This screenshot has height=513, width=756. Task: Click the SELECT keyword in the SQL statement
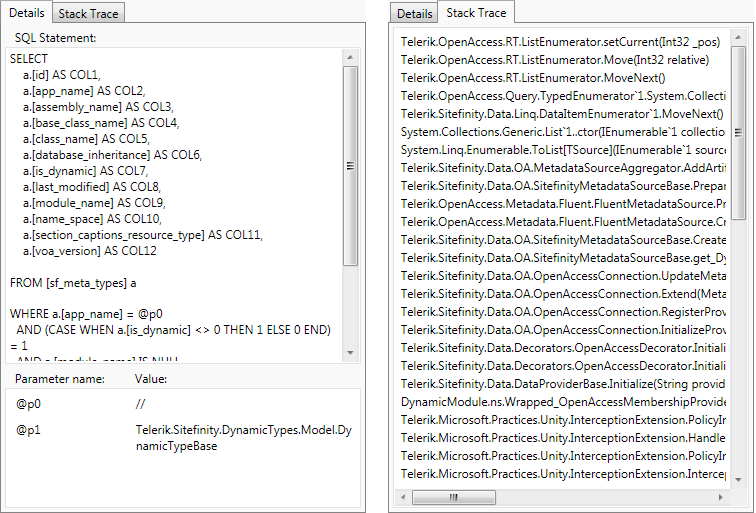[x=29, y=59]
